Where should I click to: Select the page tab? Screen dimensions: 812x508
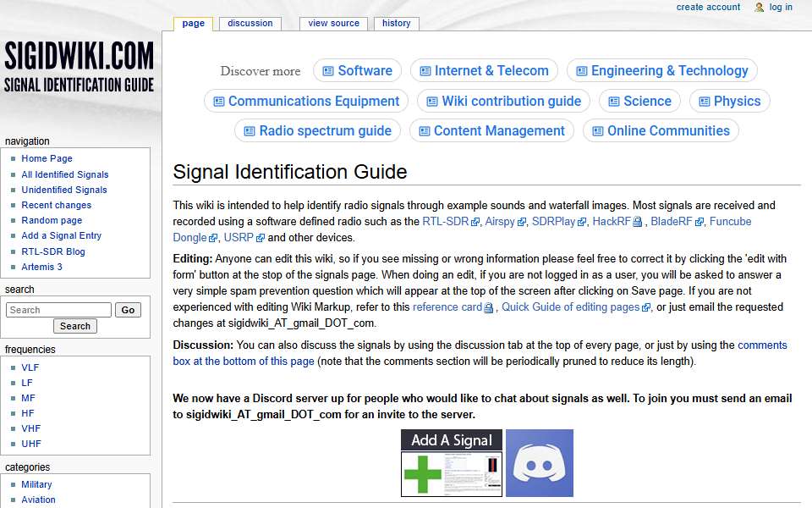[193, 24]
